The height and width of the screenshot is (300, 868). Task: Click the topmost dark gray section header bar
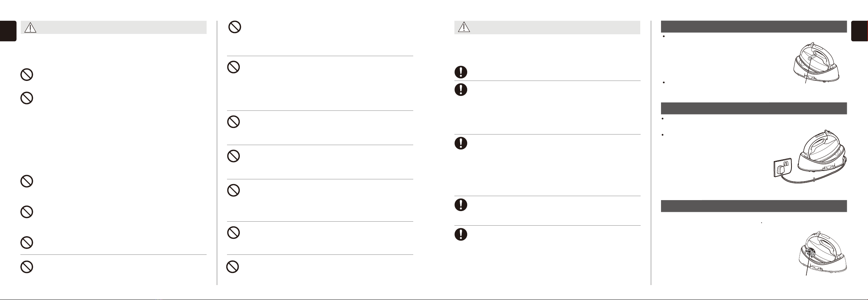(754, 27)
